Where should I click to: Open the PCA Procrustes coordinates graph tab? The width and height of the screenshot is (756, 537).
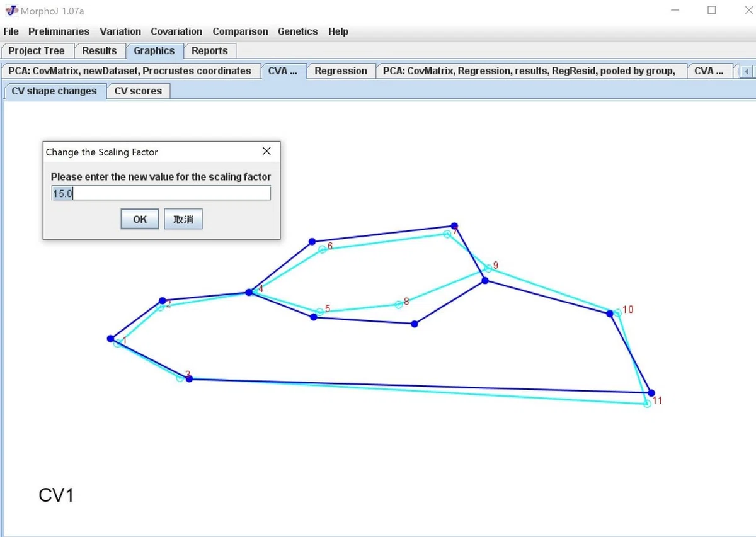pos(130,71)
